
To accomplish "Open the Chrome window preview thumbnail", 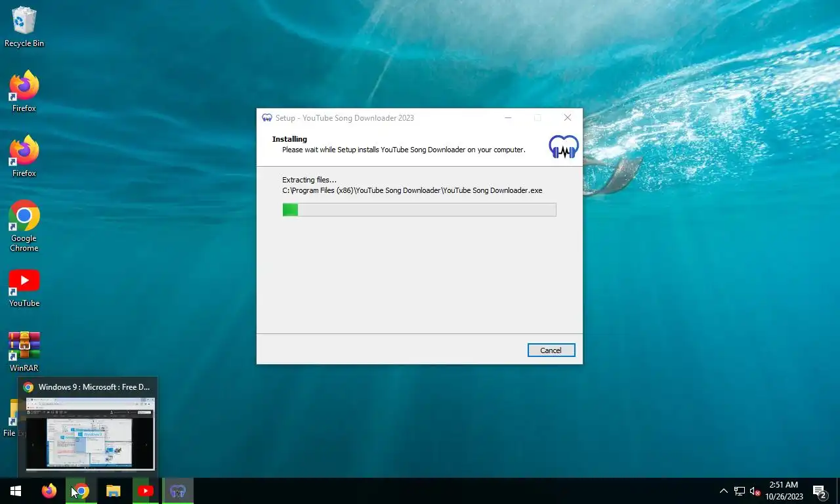I will pyautogui.click(x=90, y=434).
